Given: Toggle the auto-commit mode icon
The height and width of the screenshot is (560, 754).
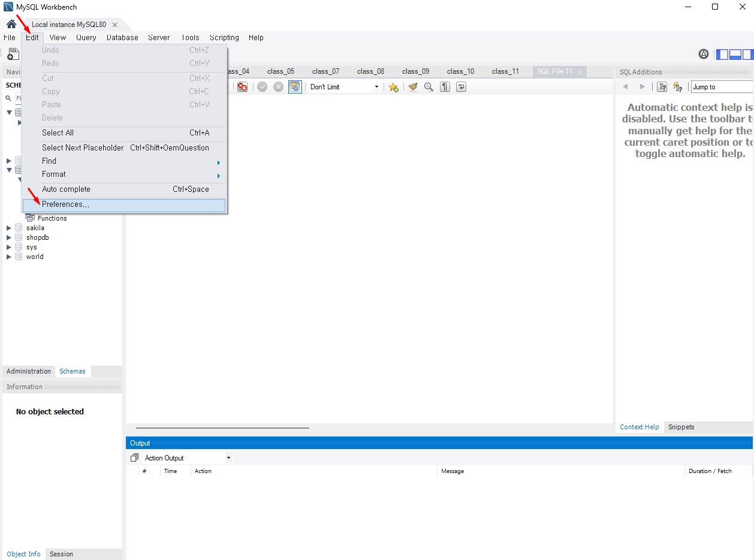Looking at the screenshot, I should pyautogui.click(x=295, y=87).
